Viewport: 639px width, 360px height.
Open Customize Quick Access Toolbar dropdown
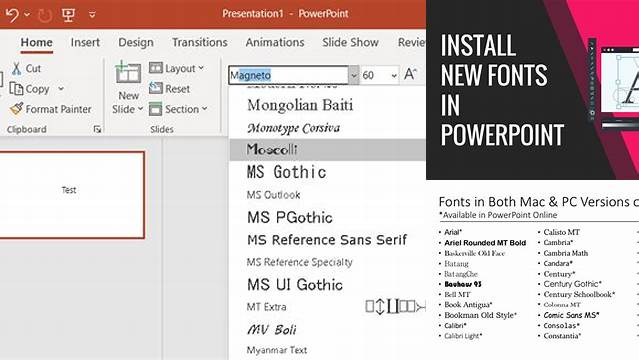point(92,15)
